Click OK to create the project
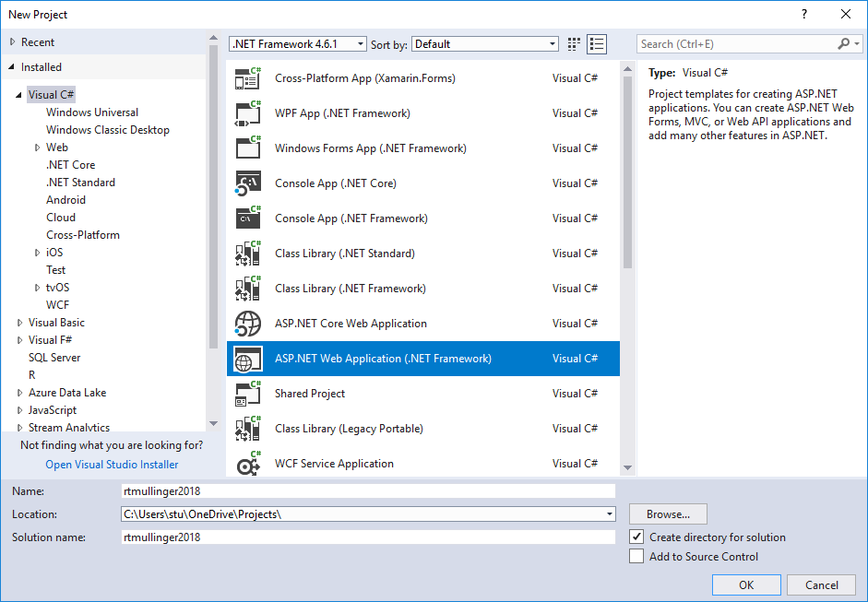868x602 pixels. tap(746, 584)
